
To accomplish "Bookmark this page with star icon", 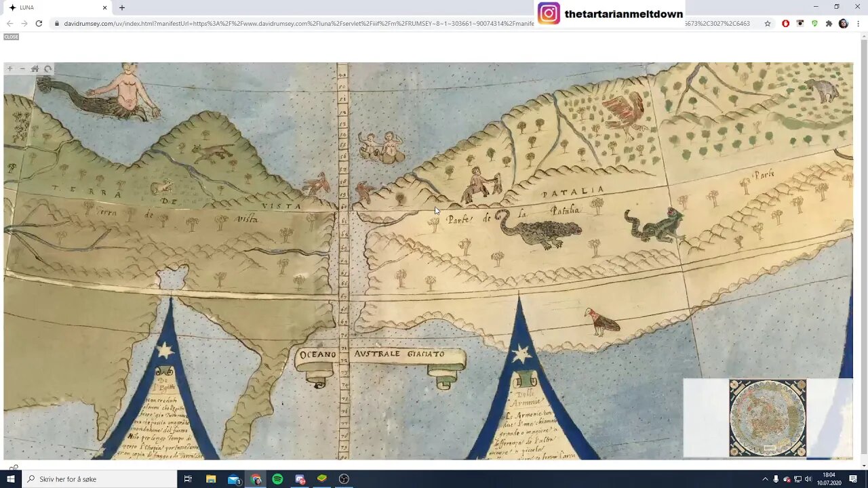I will tap(768, 23).
